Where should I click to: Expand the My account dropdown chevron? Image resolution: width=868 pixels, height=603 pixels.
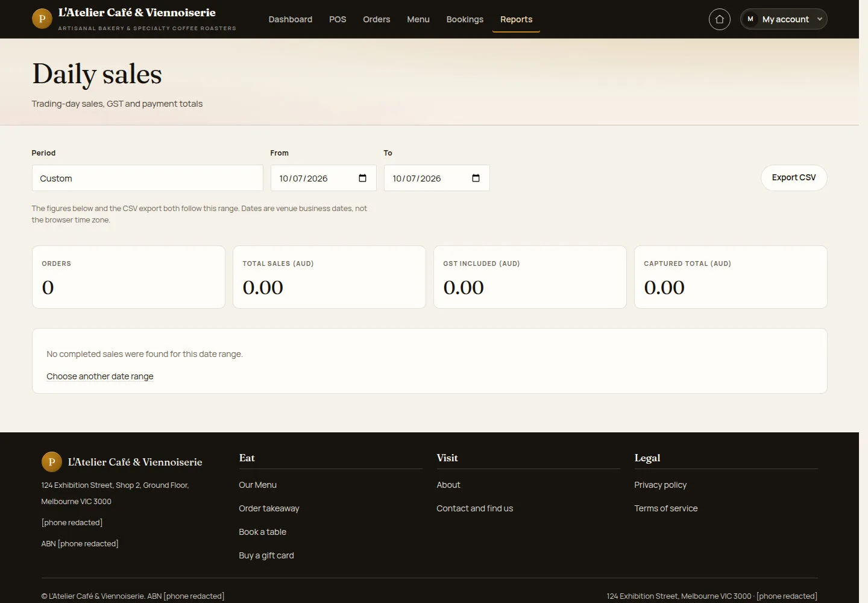(x=820, y=19)
